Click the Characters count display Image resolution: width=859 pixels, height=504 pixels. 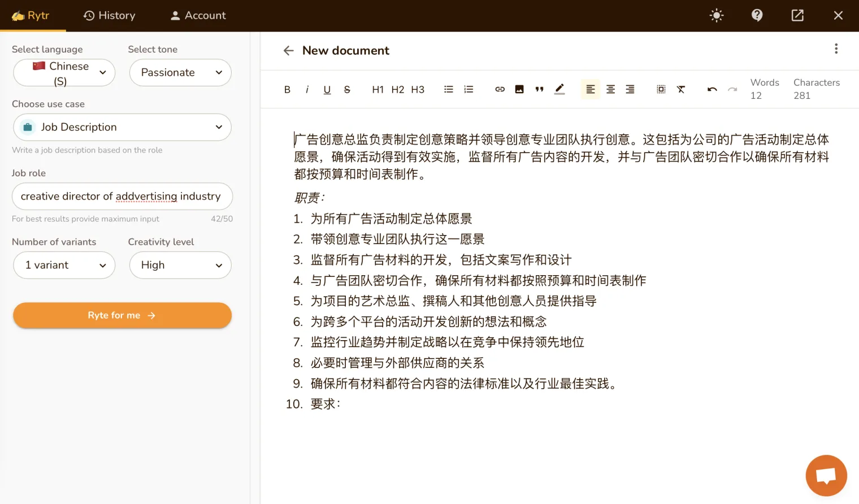point(817,89)
